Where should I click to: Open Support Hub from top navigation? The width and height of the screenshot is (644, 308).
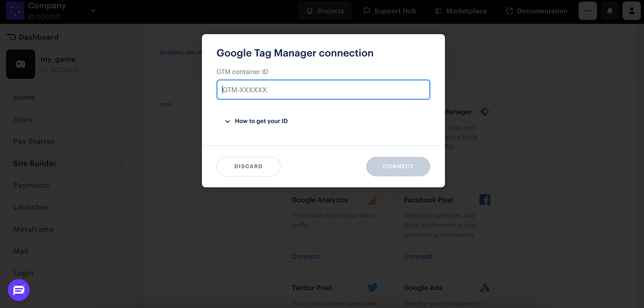[390, 11]
